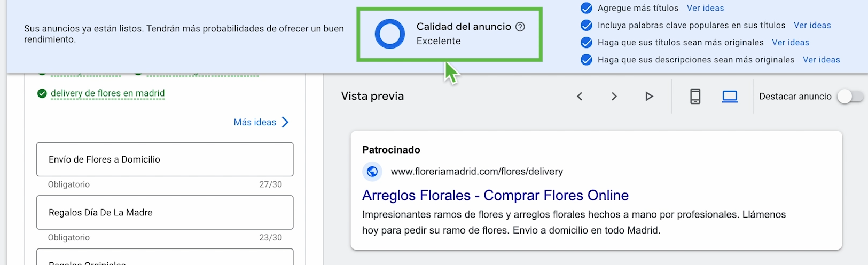The height and width of the screenshot is (265, 868).
Task: Click the Regalos Día De La Madre field
Action: 165,212
